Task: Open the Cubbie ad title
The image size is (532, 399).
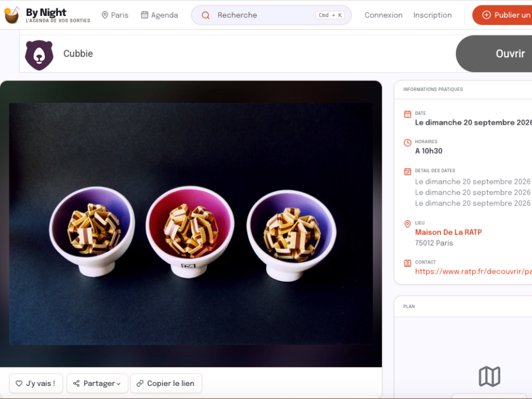Action: [78, 54]
